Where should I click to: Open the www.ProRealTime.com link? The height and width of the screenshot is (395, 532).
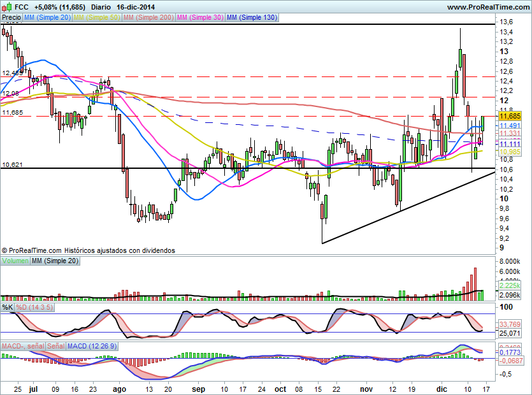pos(487,7)
